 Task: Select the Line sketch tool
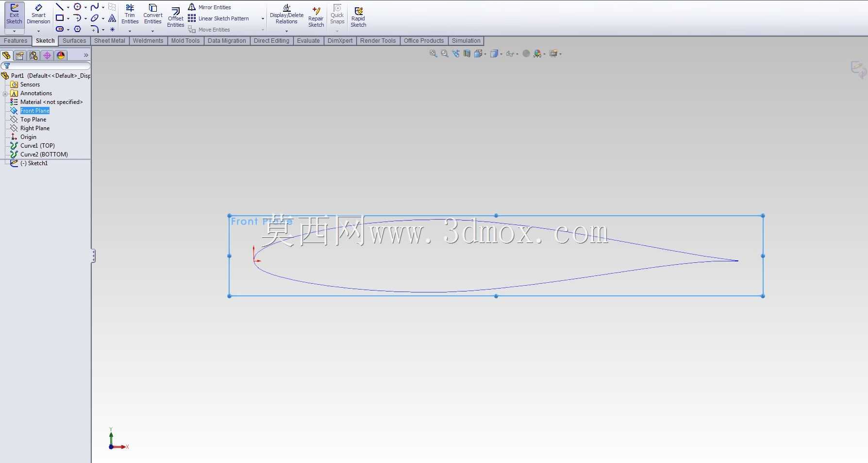(60, 7)
